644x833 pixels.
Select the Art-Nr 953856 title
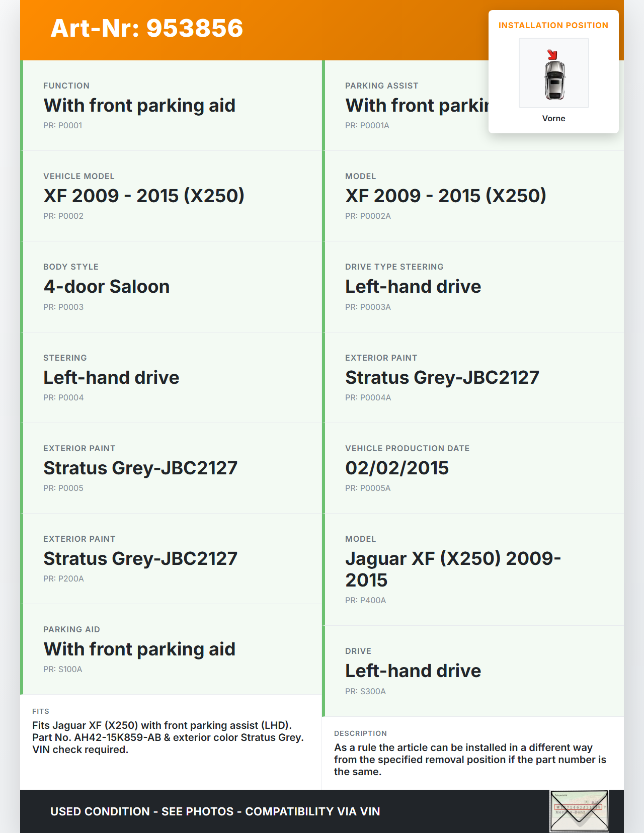click(x=147, y=28)
